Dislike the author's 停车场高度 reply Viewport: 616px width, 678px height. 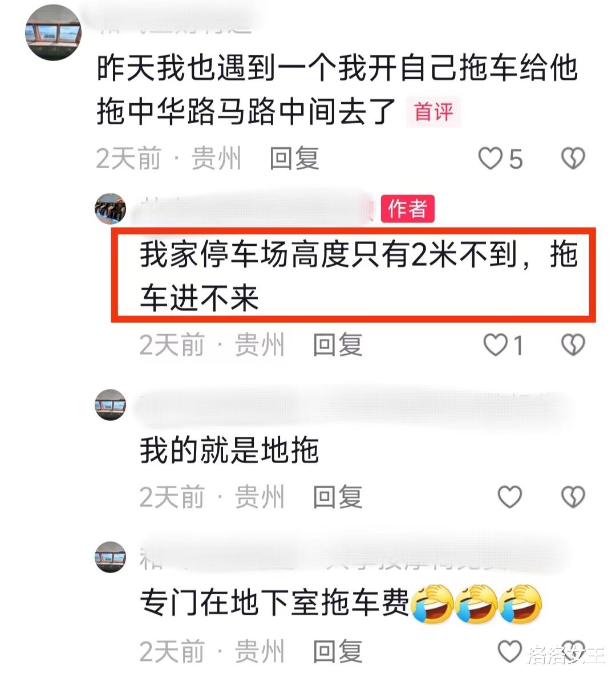[573, 344]
